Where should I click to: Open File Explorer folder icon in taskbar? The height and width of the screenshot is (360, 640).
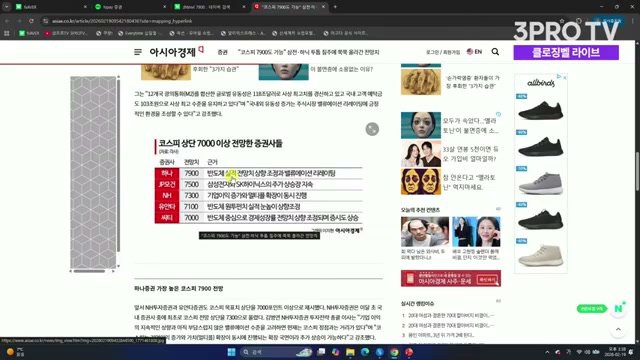tap(350, 352)
